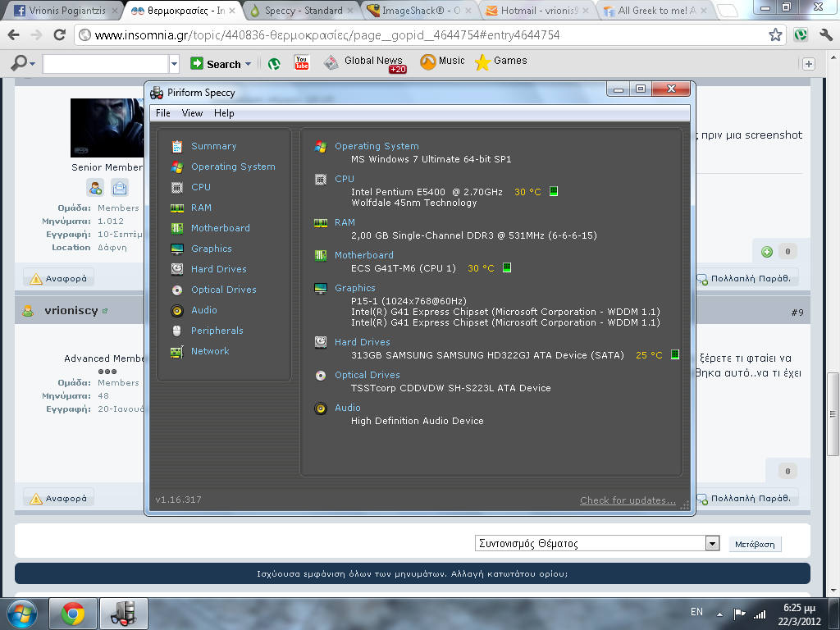Image resolution: width=840 pixels, height=630 pixels.
Task: Click the Graphics heading in summary pane
Action: point(354,288)
